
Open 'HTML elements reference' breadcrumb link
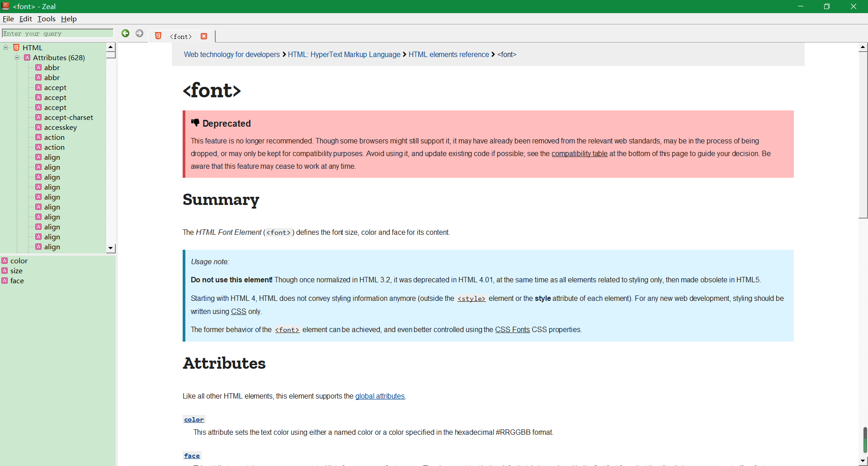(449, 54)
